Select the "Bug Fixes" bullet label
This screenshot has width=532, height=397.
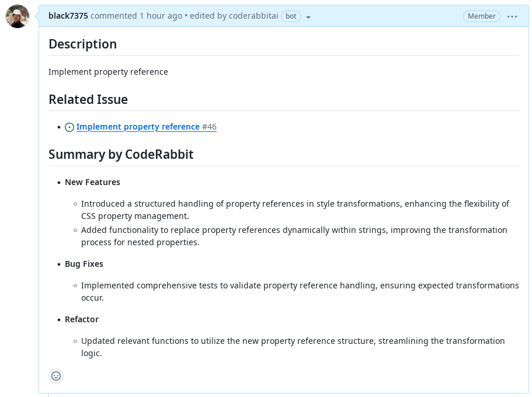pyautogui.click(x=84, y=264)
